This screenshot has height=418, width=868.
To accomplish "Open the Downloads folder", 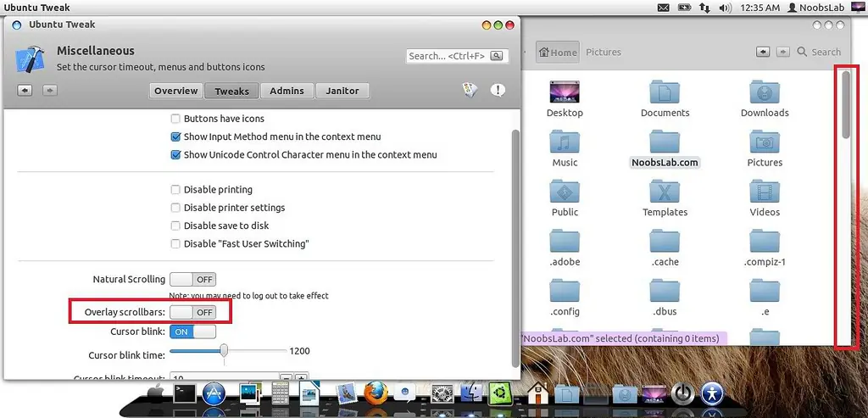I will click(x=765, y=98).
